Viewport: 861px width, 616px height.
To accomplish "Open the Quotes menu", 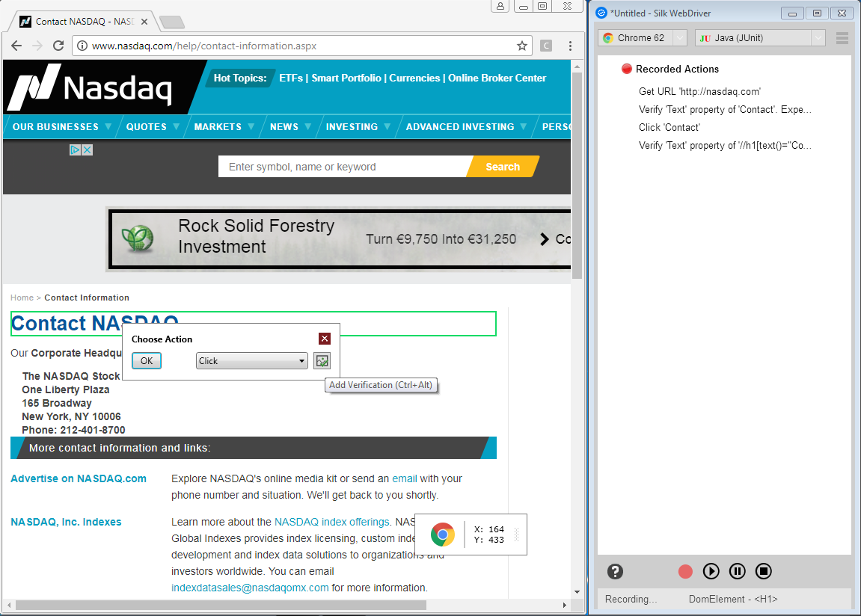I will tap(153, 126).
